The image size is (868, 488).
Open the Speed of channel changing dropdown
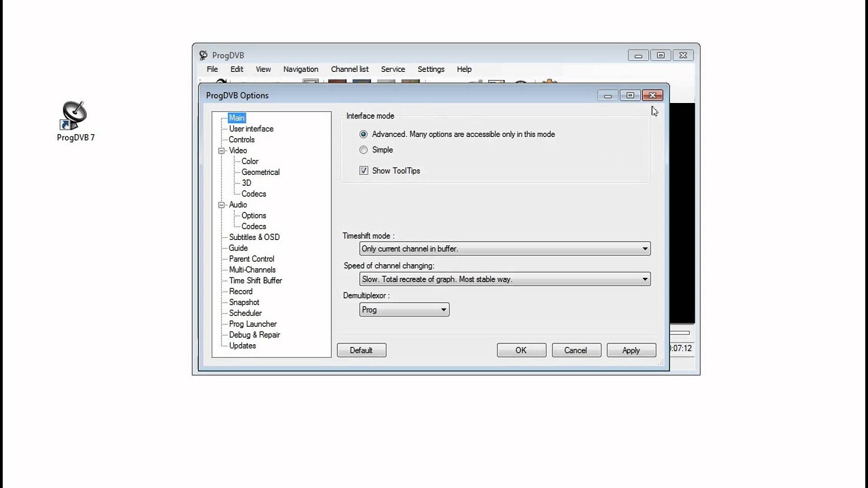[505, 279]
